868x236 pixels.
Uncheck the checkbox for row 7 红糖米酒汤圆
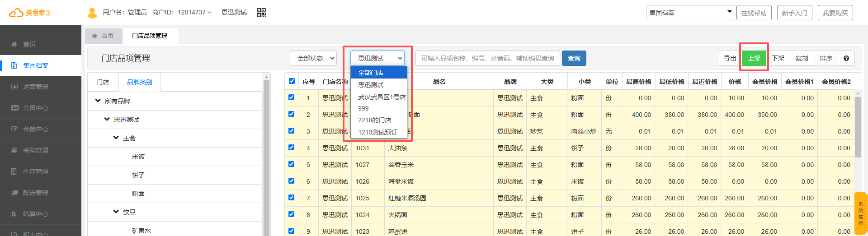pyautogui.click(x=292, y=198)
